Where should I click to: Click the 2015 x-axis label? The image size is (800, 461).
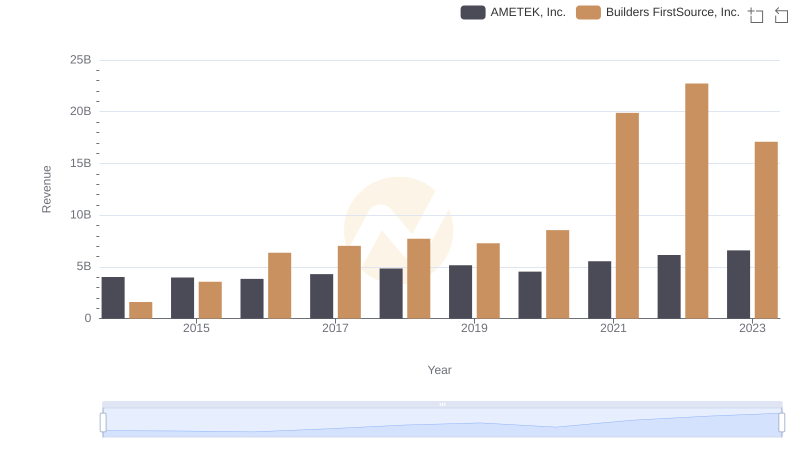196,328
